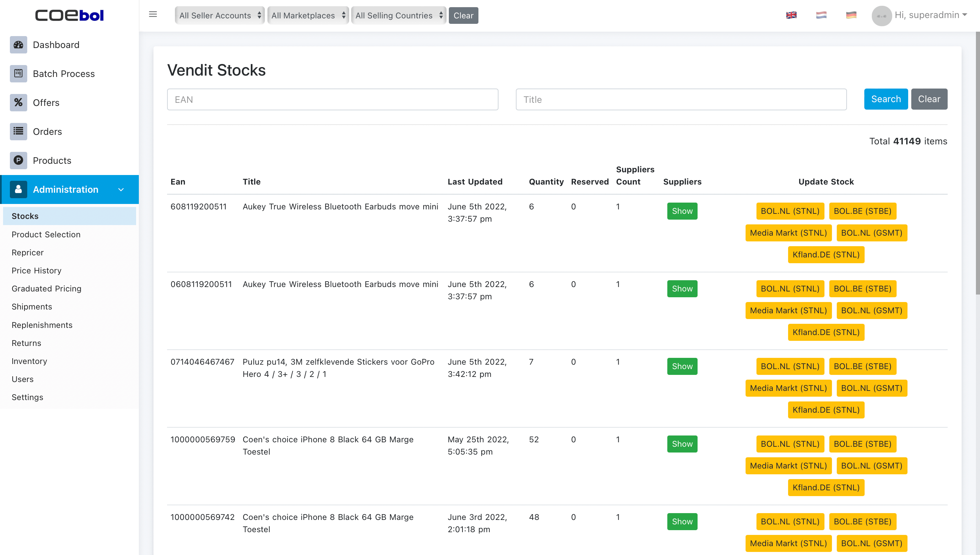This screenshot has width=980, height=555.
Task: Click the COEbol logo
Action: point(69,15)
